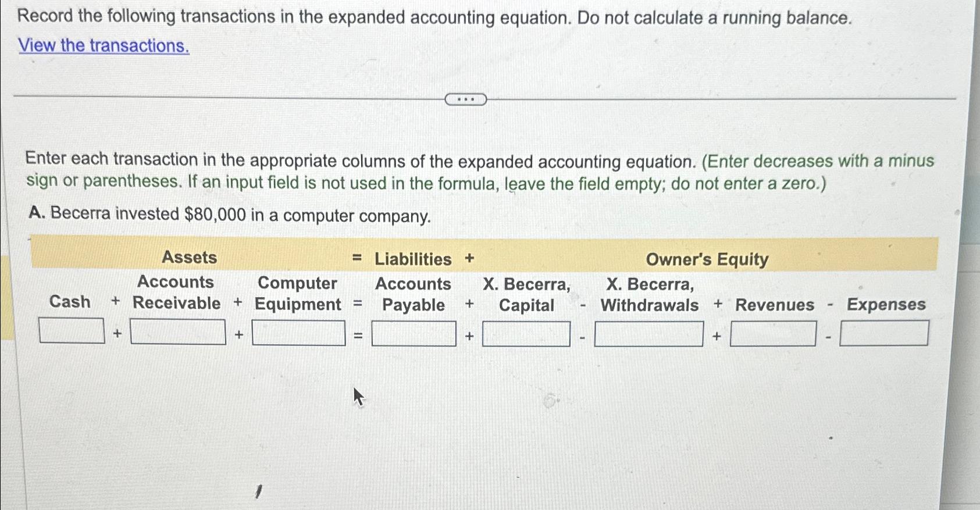
Task: Click the Cash column label
Action: [x=70, y=302]
